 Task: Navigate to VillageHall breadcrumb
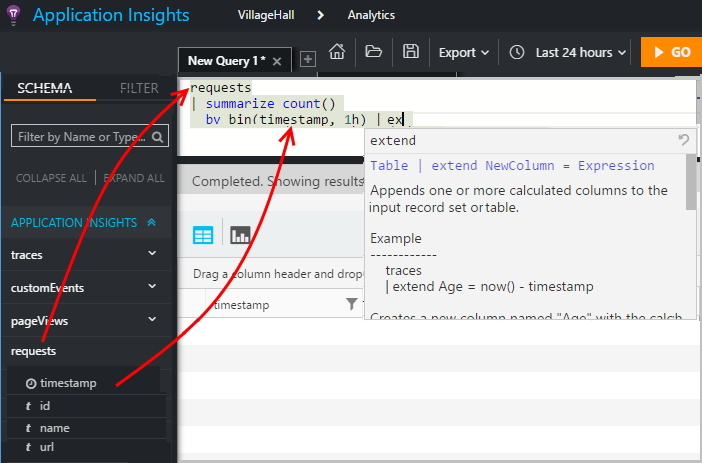pos(266,15)
